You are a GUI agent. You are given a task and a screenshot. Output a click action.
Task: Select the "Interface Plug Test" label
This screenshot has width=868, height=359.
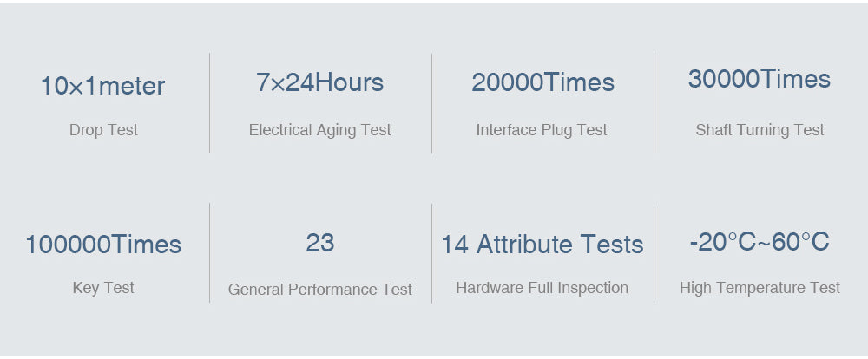click(542, 130)
